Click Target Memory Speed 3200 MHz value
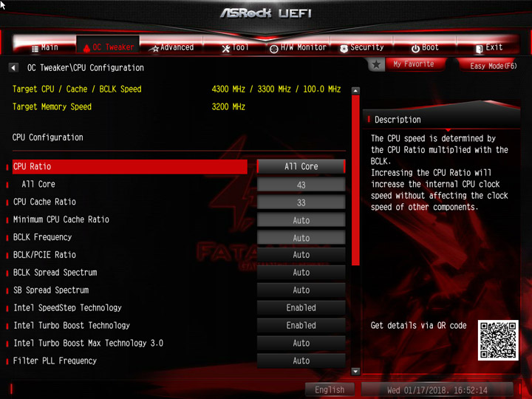This screenshot has width=532, height=399. click(x=228, y=107)
